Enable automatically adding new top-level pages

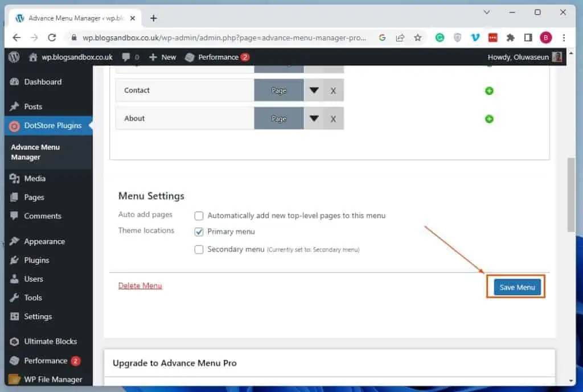[199, 216]
